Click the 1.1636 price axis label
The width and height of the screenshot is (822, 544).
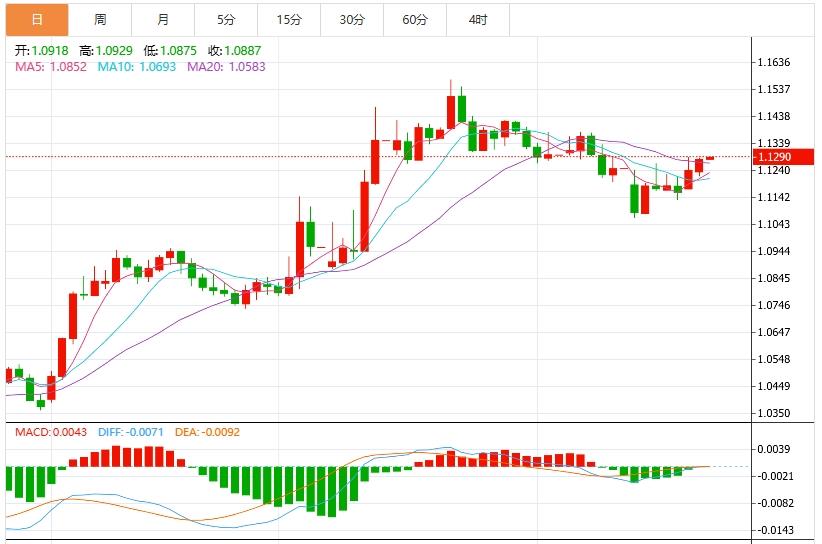[x=774, y=63]
